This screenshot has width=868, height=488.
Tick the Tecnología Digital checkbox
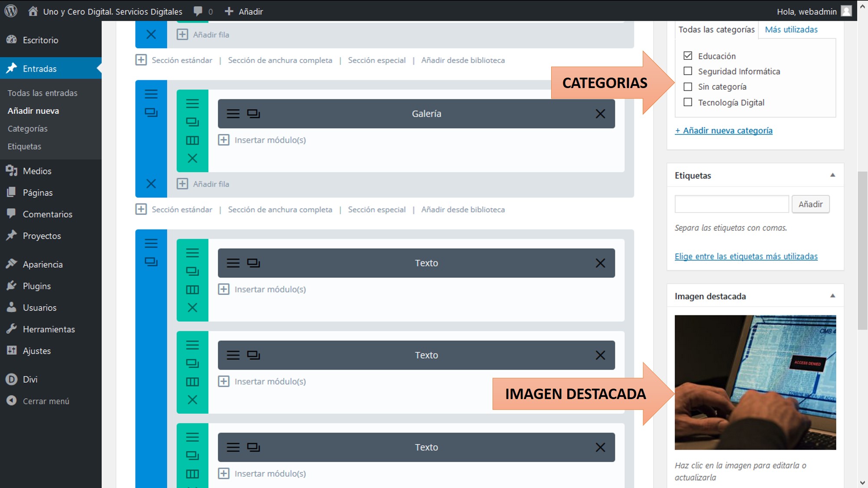pos(688,102)
